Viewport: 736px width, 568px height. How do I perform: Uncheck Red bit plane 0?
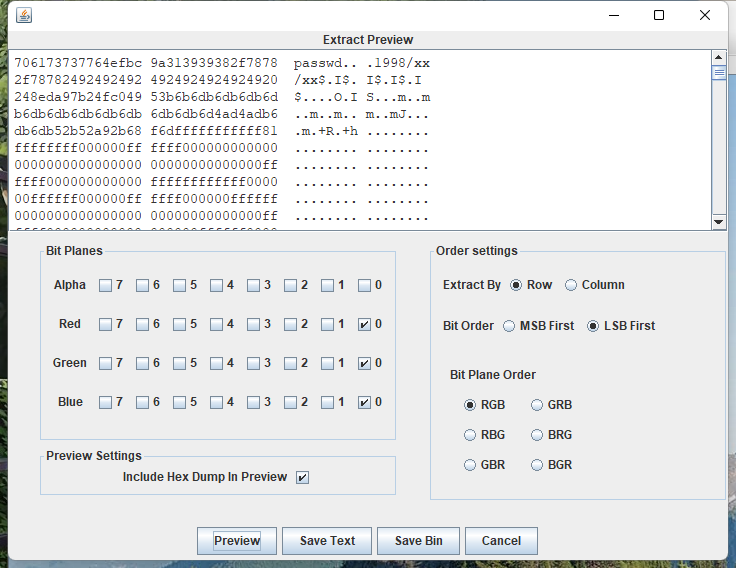(x=365, y=324)
